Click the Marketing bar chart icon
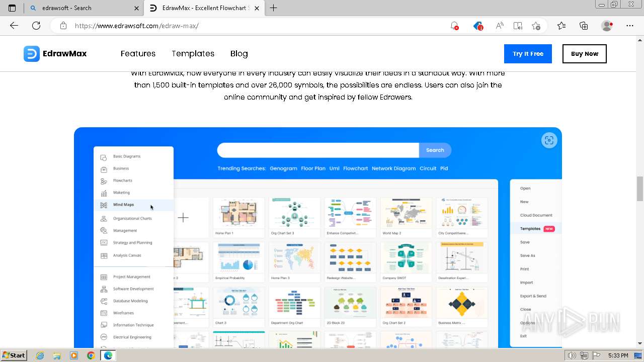This screenshot has height=362, width=644. click(104, 193)
